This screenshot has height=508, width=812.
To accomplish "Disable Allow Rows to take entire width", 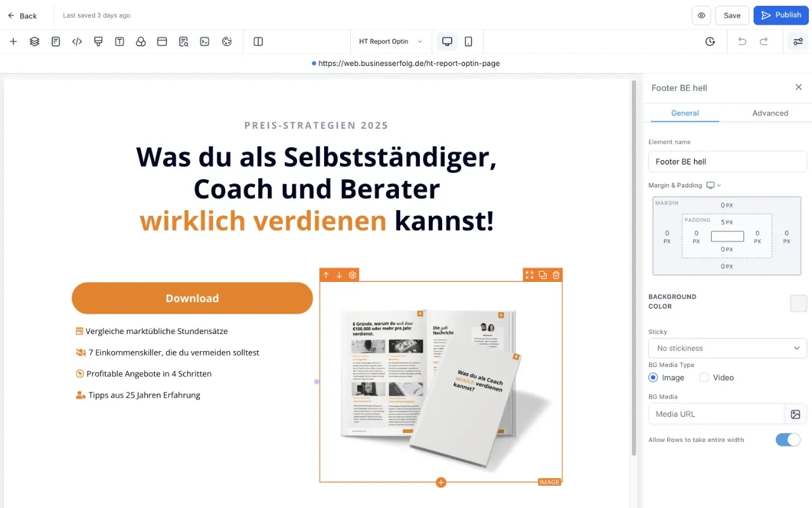I will 788,439.
